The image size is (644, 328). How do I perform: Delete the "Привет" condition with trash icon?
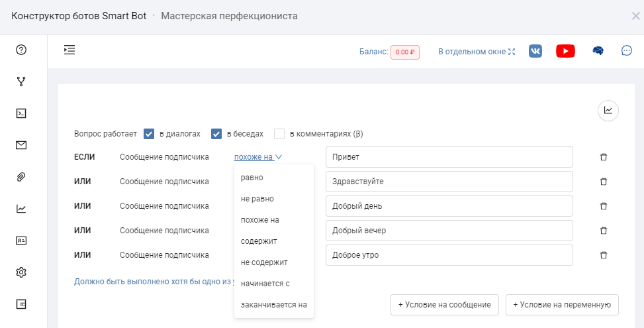point(603,157)
